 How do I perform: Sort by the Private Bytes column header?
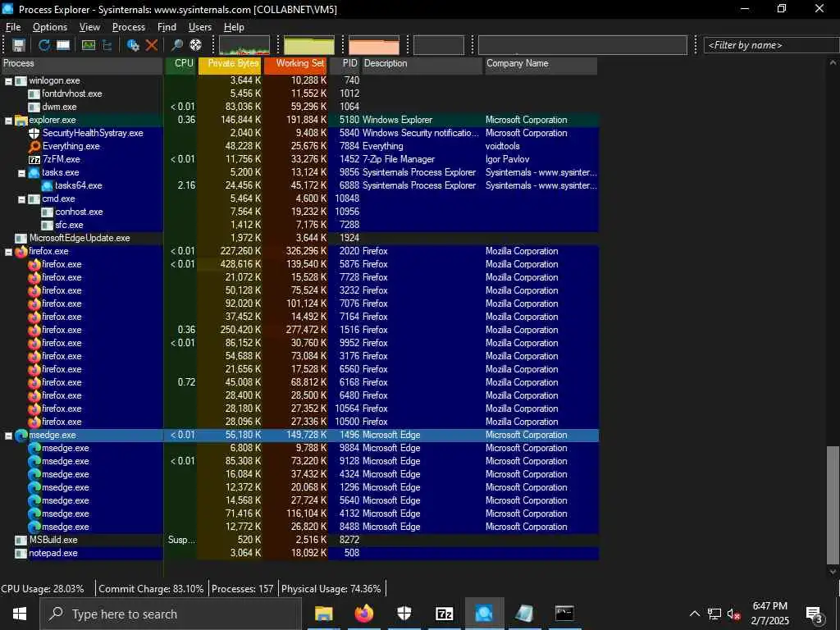230,64
